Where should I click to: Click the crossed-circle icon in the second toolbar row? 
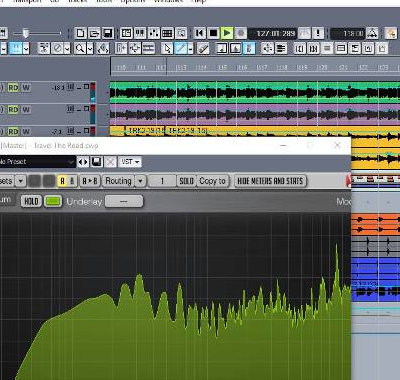coord(57,48)
